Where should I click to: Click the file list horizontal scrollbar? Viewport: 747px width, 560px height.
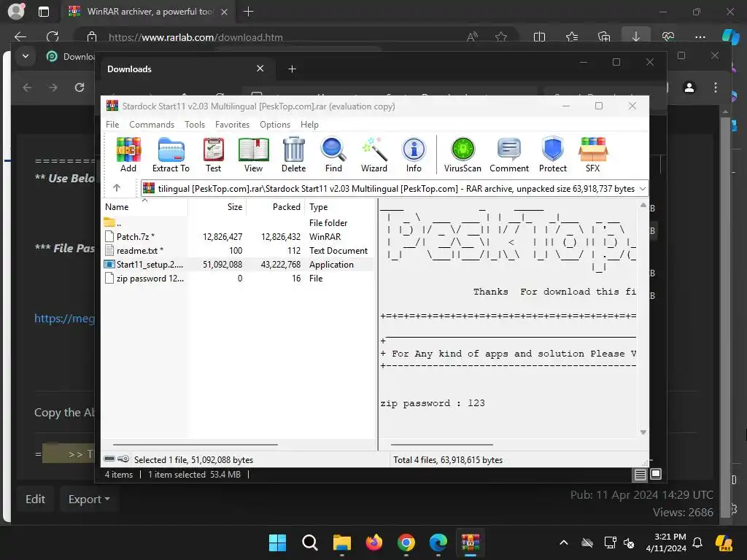coord(194,445)
